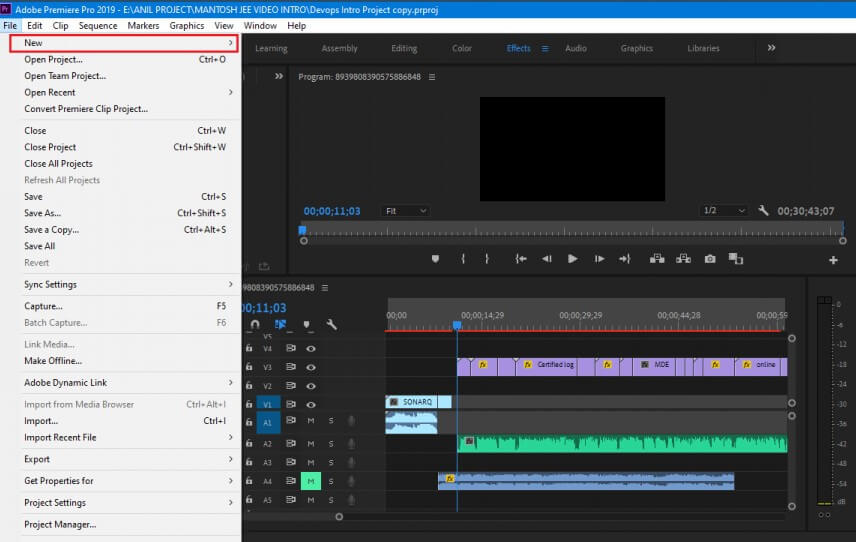Click the timeline horizontal zoom scroll handle

coord(339,516)
